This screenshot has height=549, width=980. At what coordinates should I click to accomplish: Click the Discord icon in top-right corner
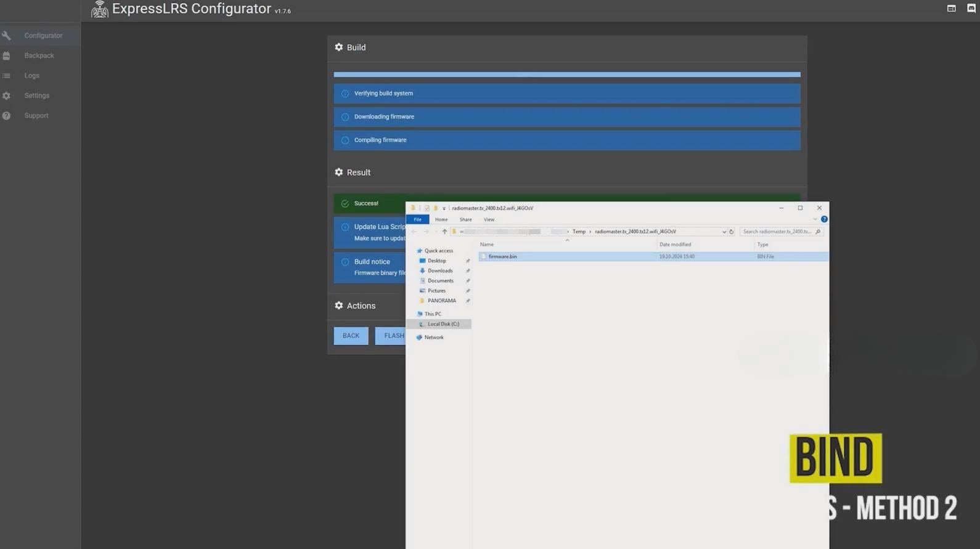[x=971, y=9]
